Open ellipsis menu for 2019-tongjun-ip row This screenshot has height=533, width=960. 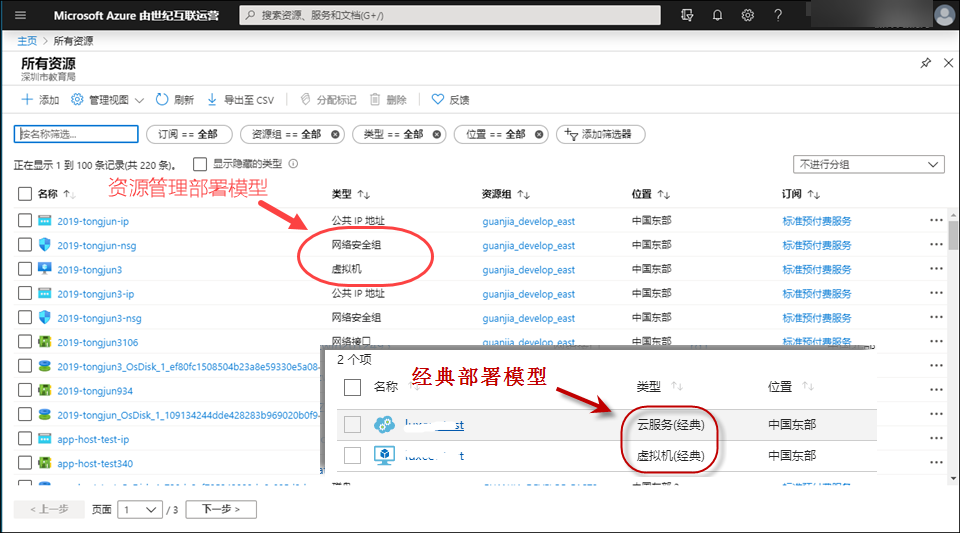point(936,221)
